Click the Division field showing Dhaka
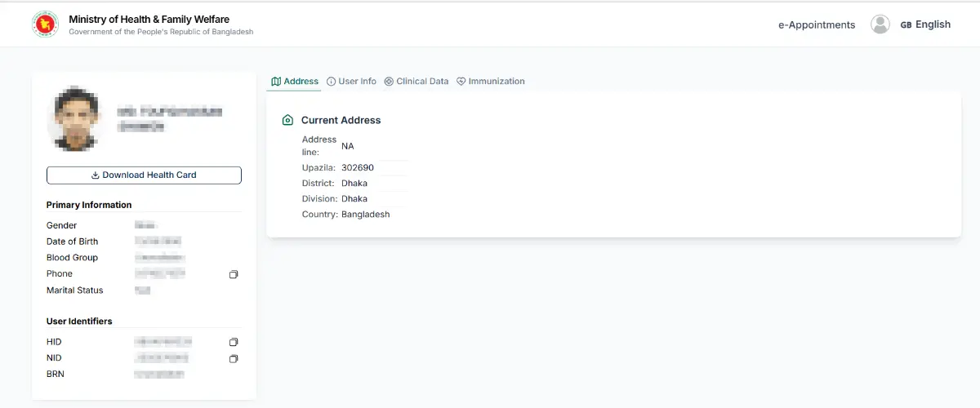Image resolution: width=980 pixels, height=408 pixels. (354, 198)
